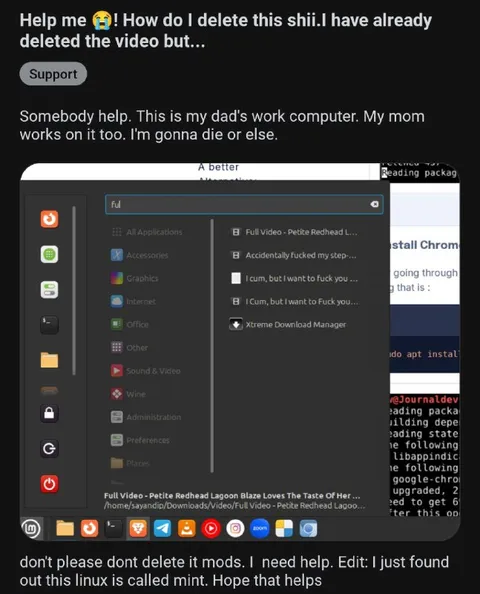Open the Zoom icon on the panel
This screenshot has width=480, height=594.
coord(260,528)
